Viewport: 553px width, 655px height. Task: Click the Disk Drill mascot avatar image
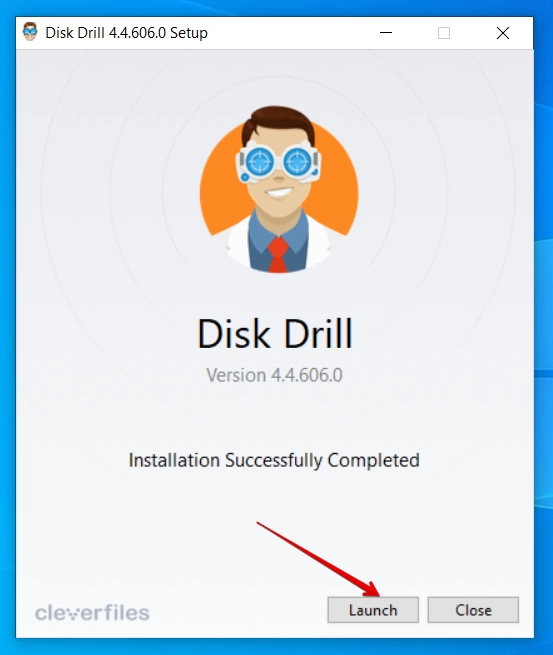279,189
